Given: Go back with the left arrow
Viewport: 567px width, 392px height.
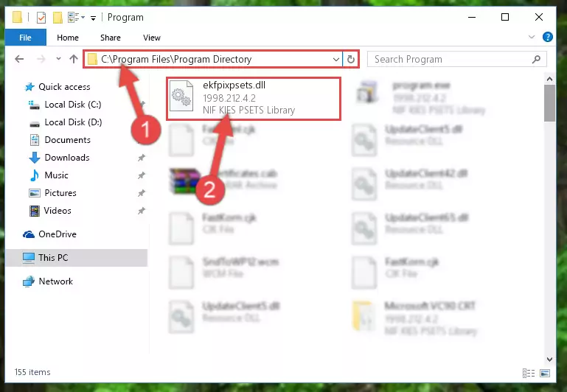Looking at the screenshot, I should click(19, 59).
